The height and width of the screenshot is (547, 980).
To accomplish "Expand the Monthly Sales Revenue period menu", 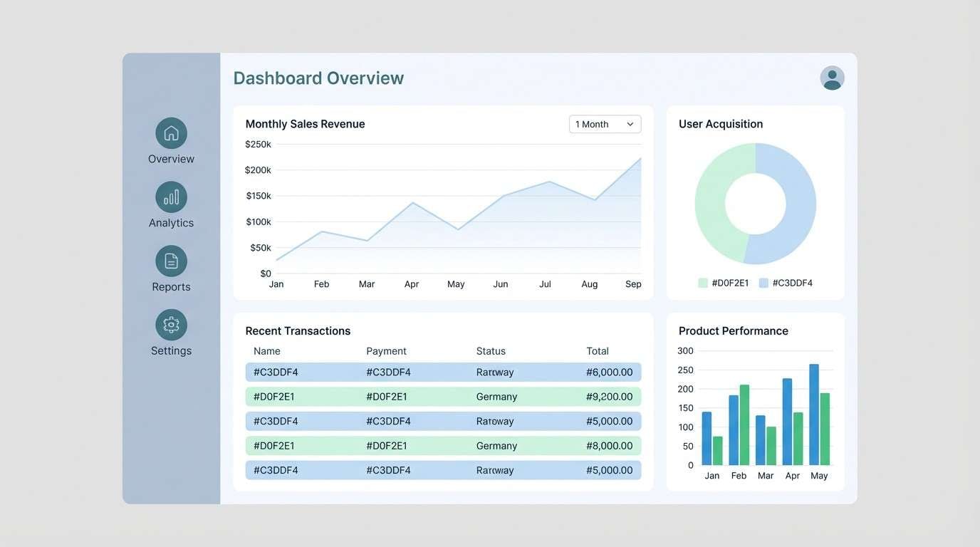I will [x=605, y=124].
